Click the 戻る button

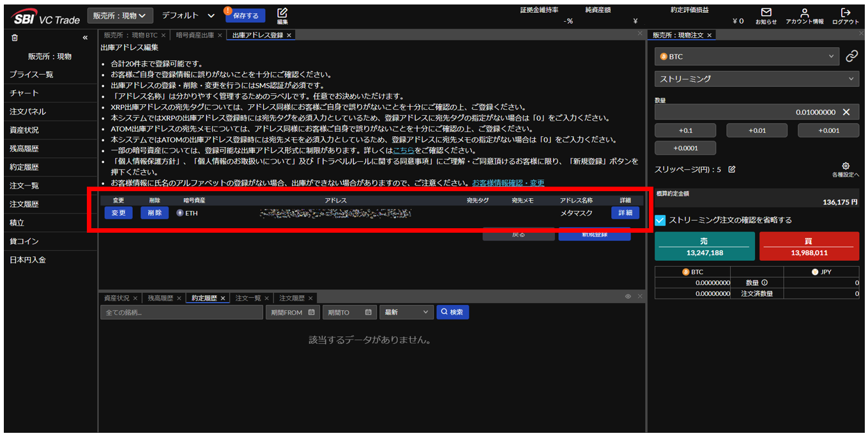tap(519, 235)
